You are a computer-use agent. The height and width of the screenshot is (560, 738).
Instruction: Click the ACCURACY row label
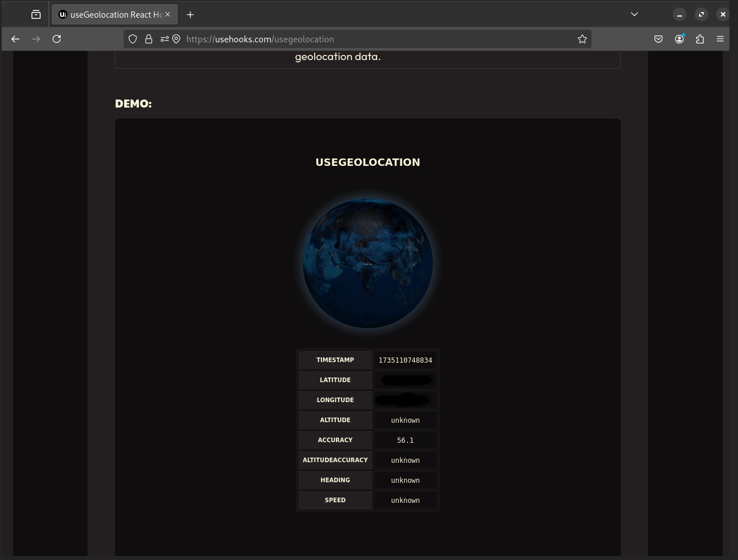(x=335, y=440)
